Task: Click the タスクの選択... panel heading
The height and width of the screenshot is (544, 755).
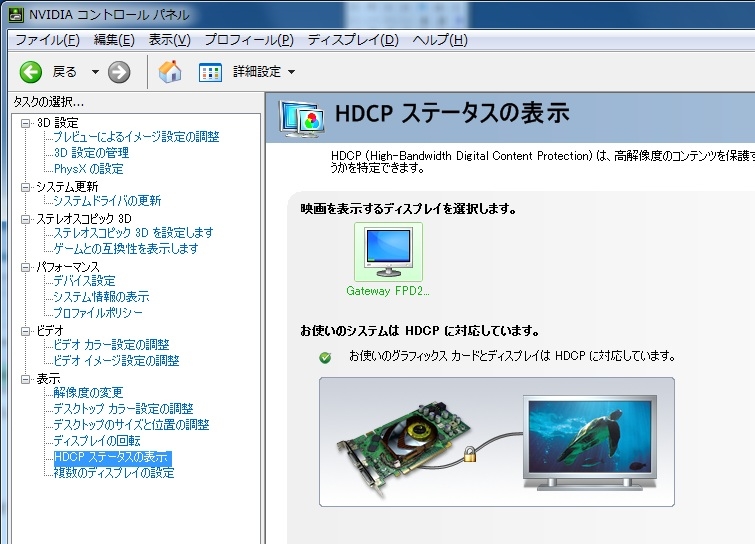Action: coord(49,102)
